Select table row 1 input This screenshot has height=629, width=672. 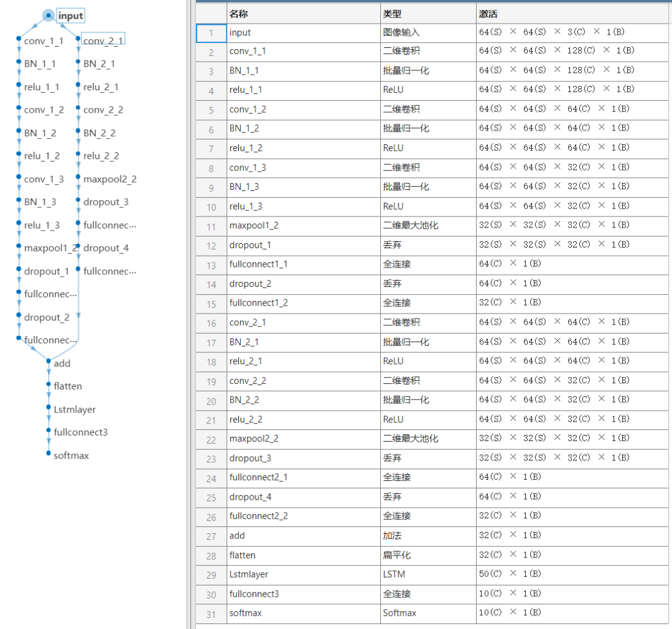[x=432, y=33]
